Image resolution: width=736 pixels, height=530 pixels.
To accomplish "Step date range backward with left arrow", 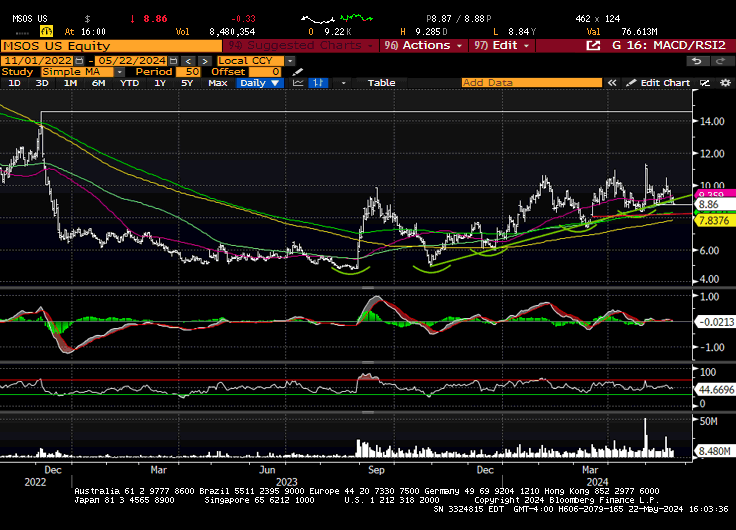I will 188,61.
